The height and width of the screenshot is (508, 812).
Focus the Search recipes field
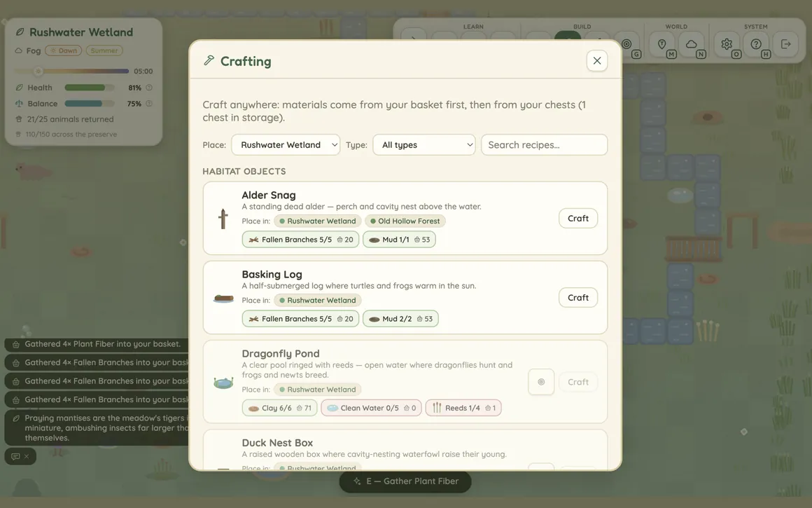pyautogui.click(x=544, y=144)
